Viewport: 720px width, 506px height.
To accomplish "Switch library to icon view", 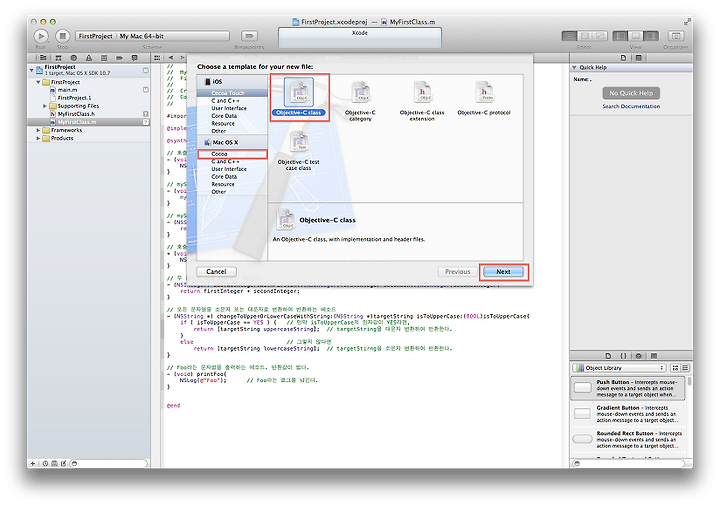I will coord(675,368).
